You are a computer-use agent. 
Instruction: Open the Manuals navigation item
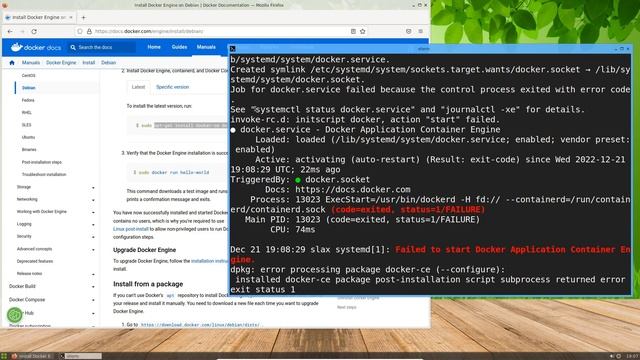[206, 47]
